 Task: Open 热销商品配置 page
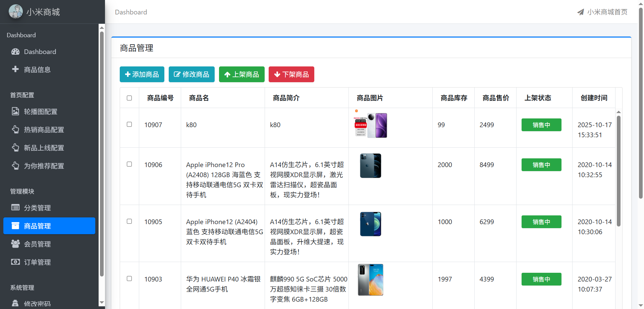(49, 130)
